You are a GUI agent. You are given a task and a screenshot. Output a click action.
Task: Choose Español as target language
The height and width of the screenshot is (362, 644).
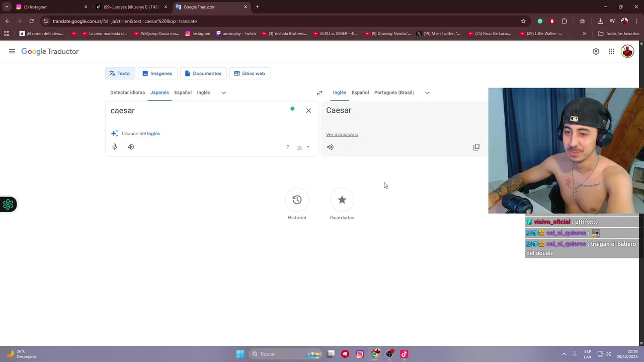(360, 93)
